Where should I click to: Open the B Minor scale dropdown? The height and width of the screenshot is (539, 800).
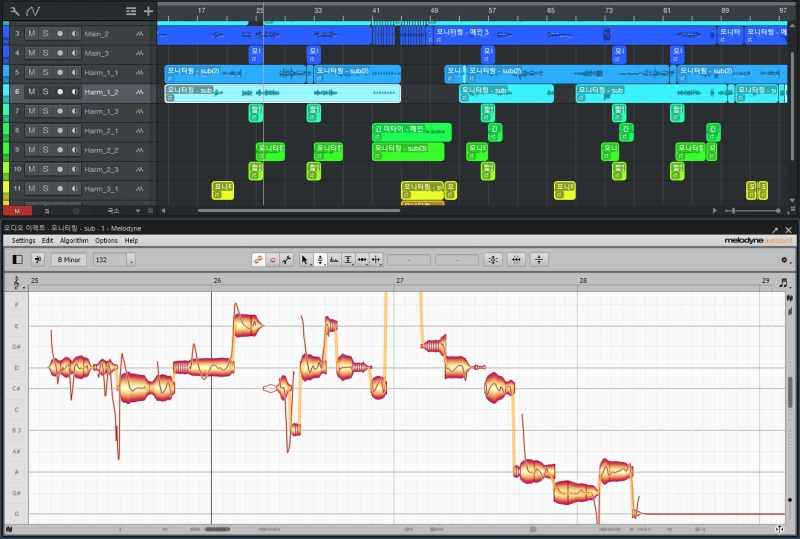point(71,260)
